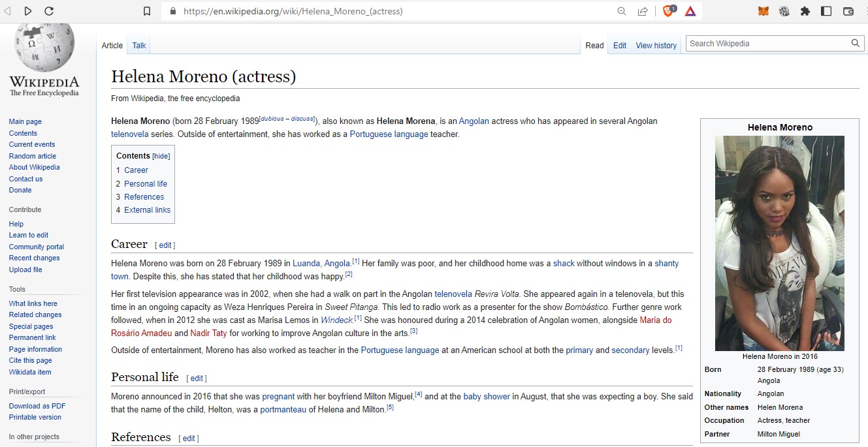
Task: Open the Random article sidebar link
Action: [33, 156]
